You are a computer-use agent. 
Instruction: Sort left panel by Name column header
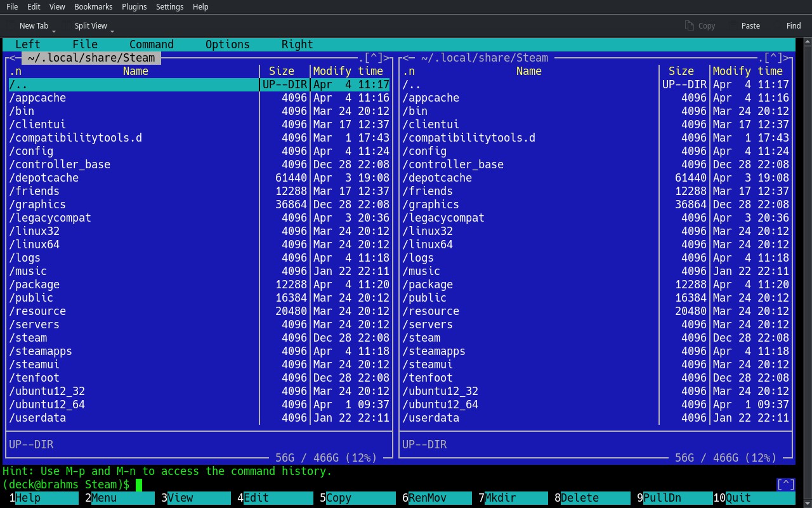point(136,71)
